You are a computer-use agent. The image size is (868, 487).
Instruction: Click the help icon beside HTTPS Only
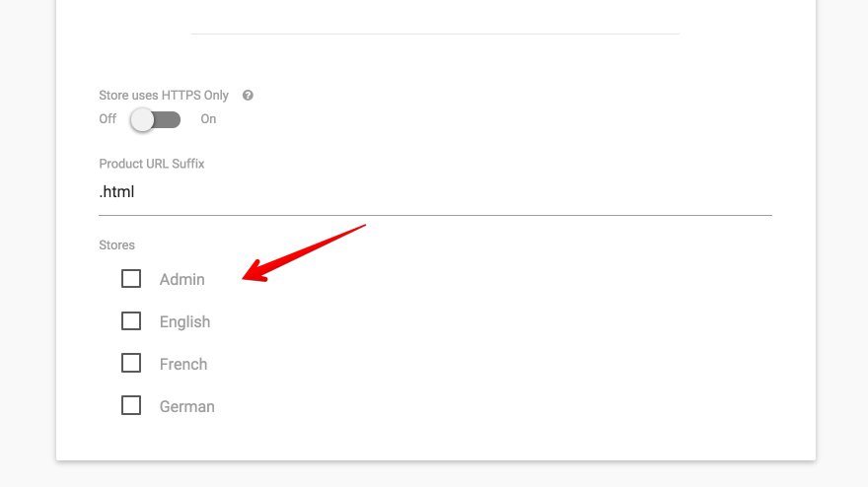coord(248,96)
